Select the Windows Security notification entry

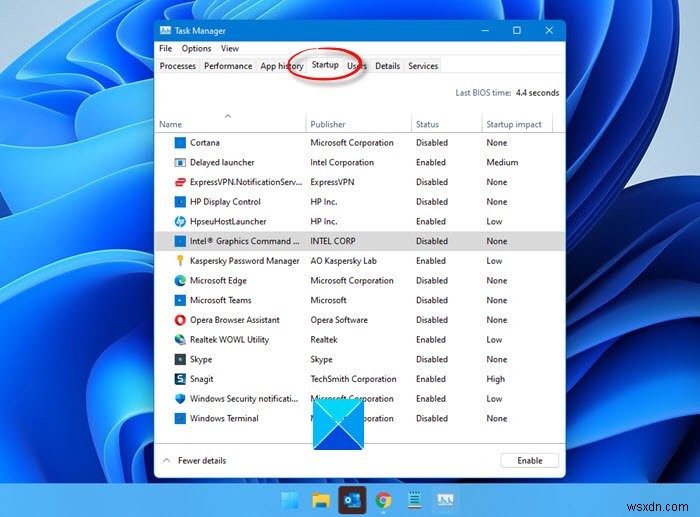[244, 399]
